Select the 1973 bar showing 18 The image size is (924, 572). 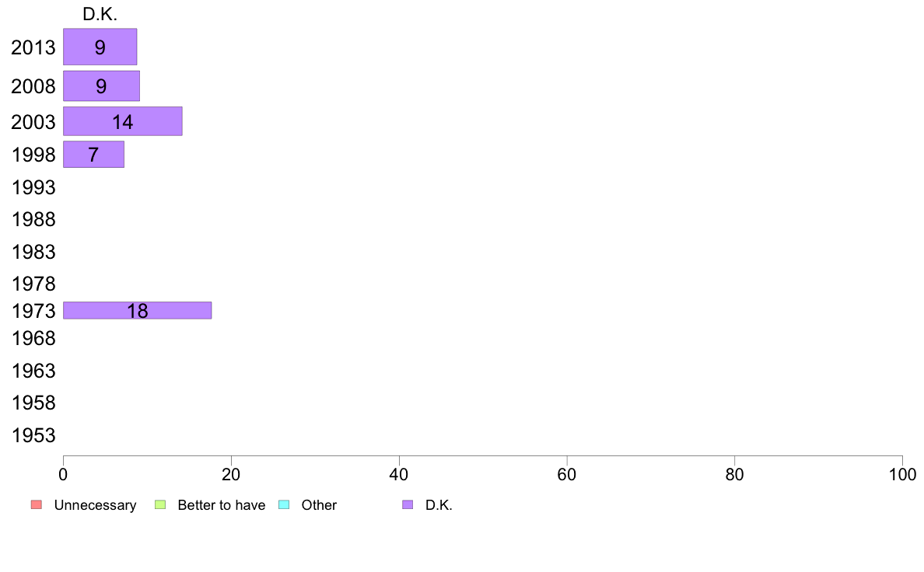pos(138,310)
